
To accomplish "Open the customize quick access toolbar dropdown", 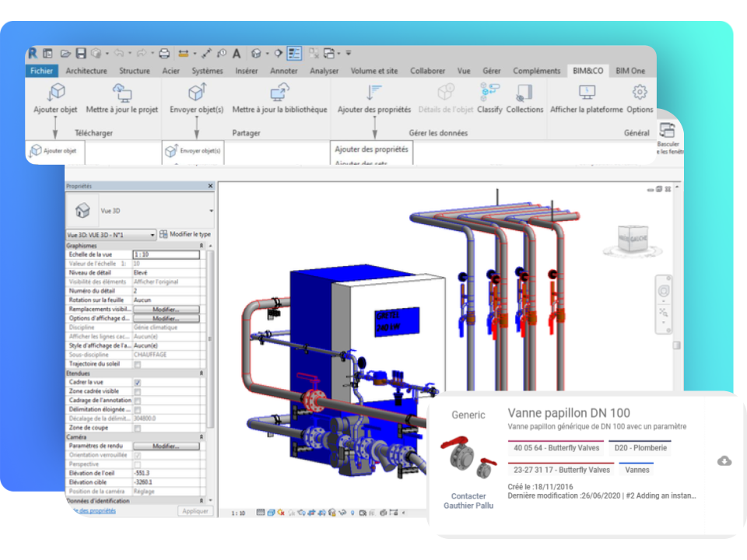I will pos(349,54).
